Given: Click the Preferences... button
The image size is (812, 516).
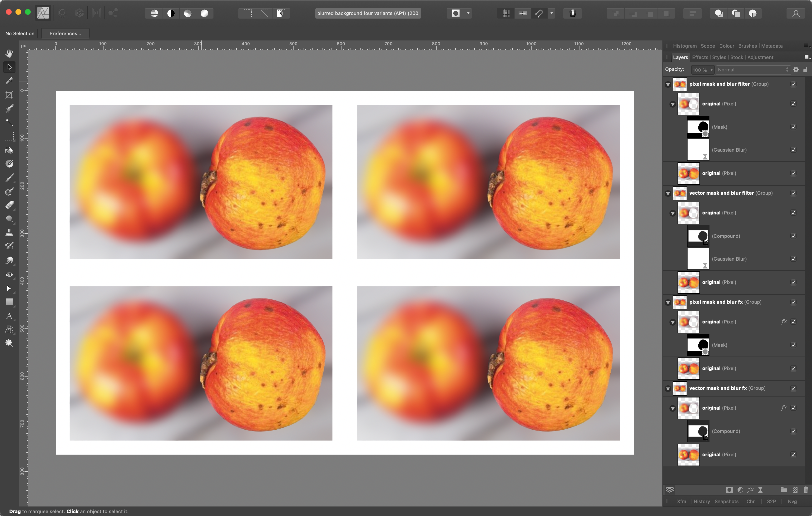Looking at the screenshot, I should [65, 33].
